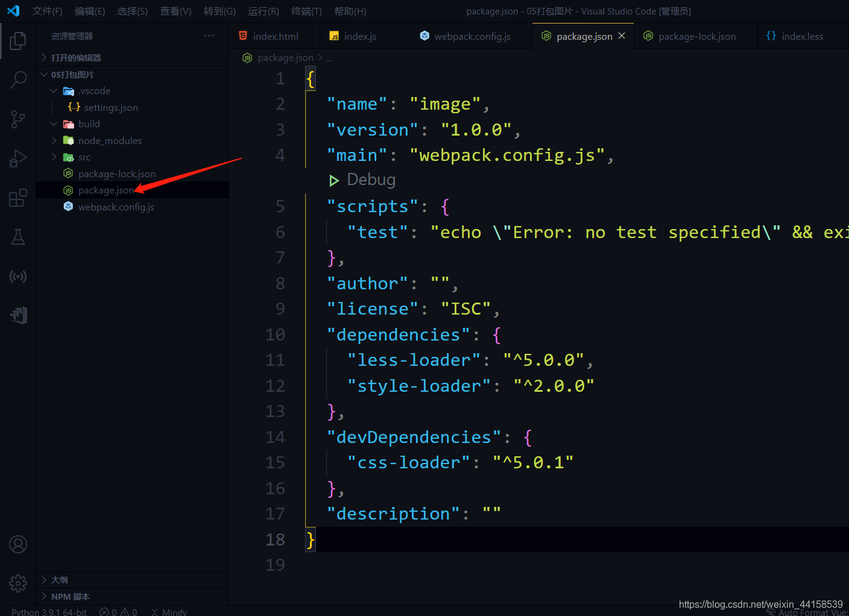
Task: Click Python 3.9.1 64-bit status item
Action: pos(49,612)
